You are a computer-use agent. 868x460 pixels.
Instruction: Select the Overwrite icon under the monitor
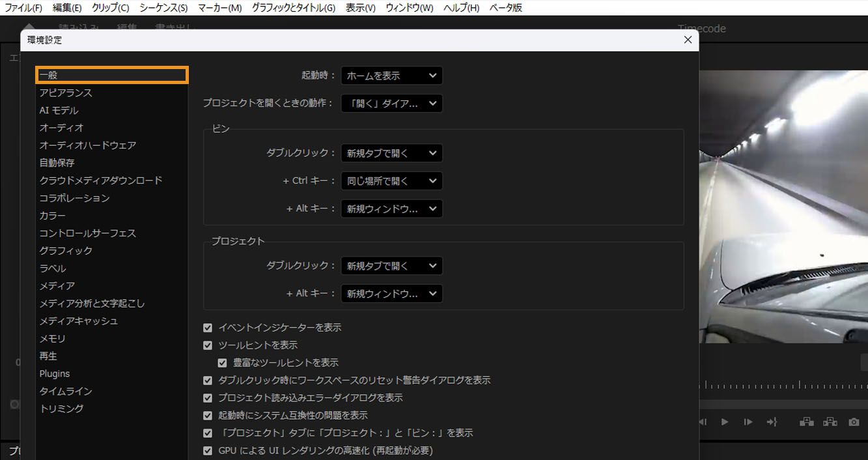click(830, 422)
